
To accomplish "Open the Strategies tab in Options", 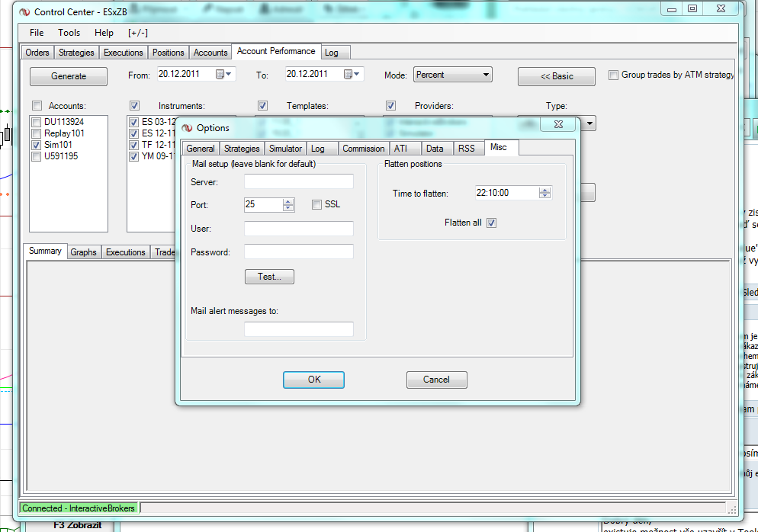I will [242, 149].
